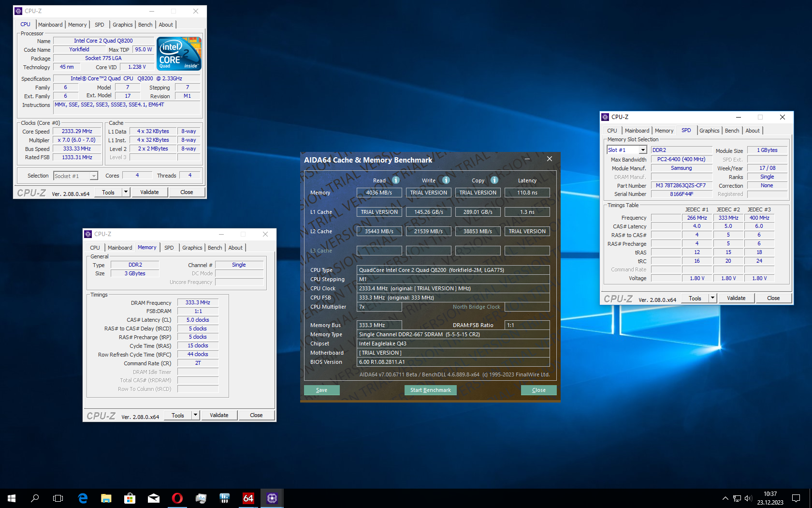The width and height of the screenshot is (812, 508).
Task: Click Size 3 GBytes in Memory window
Action: [x=135, y=273]
